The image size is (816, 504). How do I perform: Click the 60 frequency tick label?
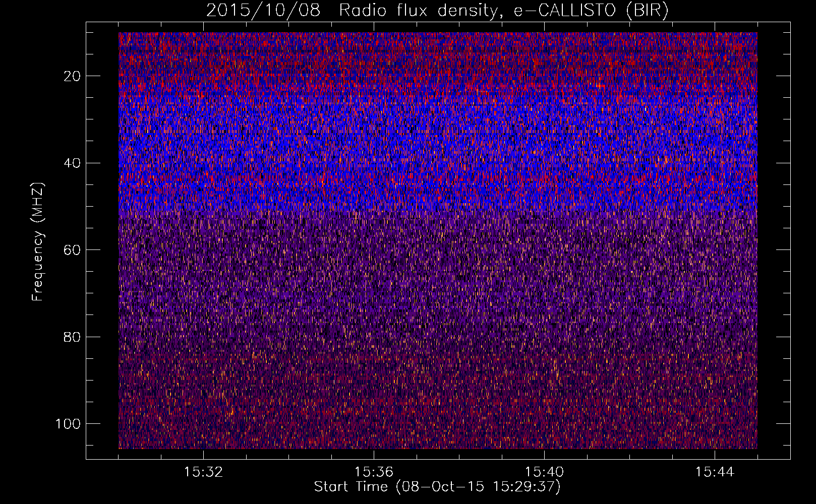(73, 250)
